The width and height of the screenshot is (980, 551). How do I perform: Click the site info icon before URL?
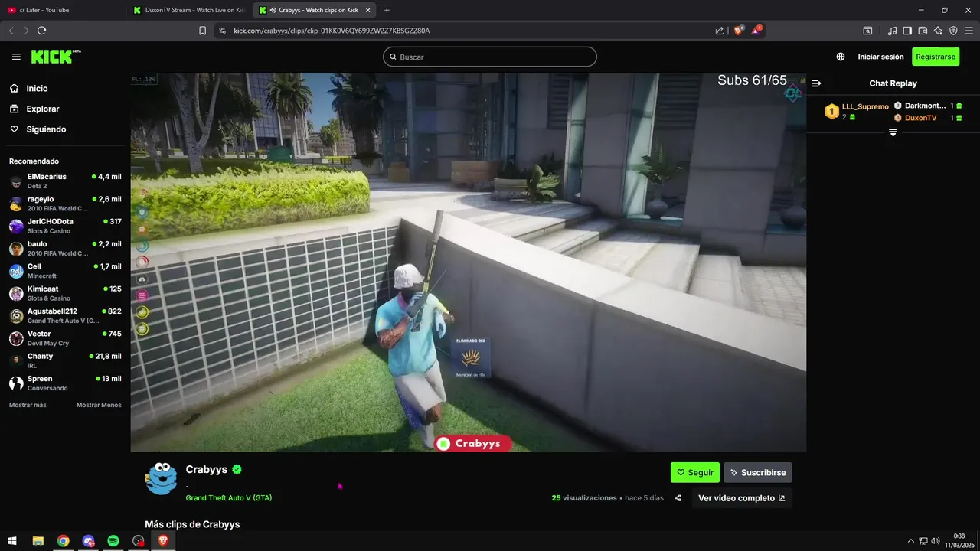[x=222, y=31]
